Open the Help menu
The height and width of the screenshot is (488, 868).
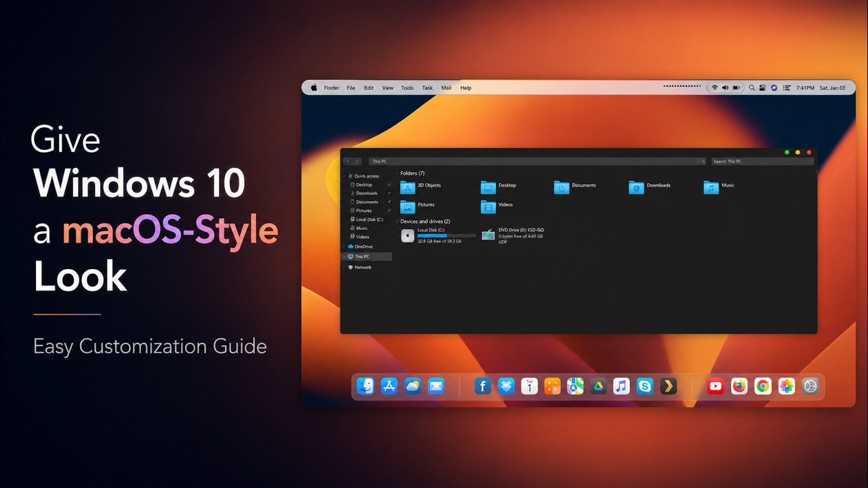(x=466, y=88)
